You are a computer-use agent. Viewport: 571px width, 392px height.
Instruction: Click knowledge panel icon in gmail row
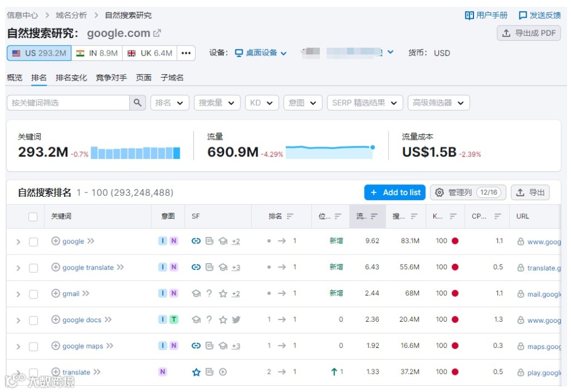click(x=196, y=293)
